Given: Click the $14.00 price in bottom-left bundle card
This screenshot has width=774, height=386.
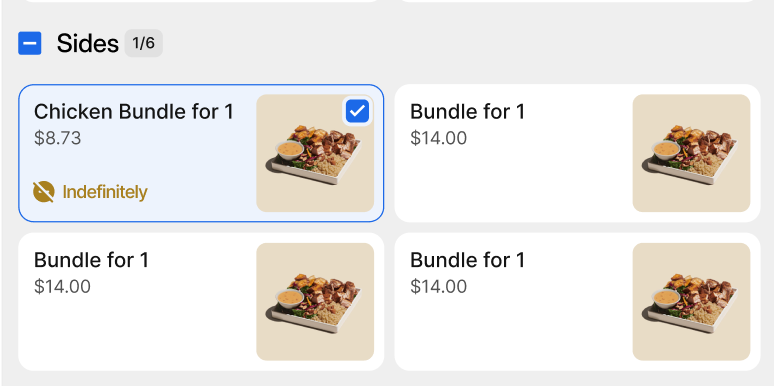Looking at the screenshot, I should click(62, 286).
